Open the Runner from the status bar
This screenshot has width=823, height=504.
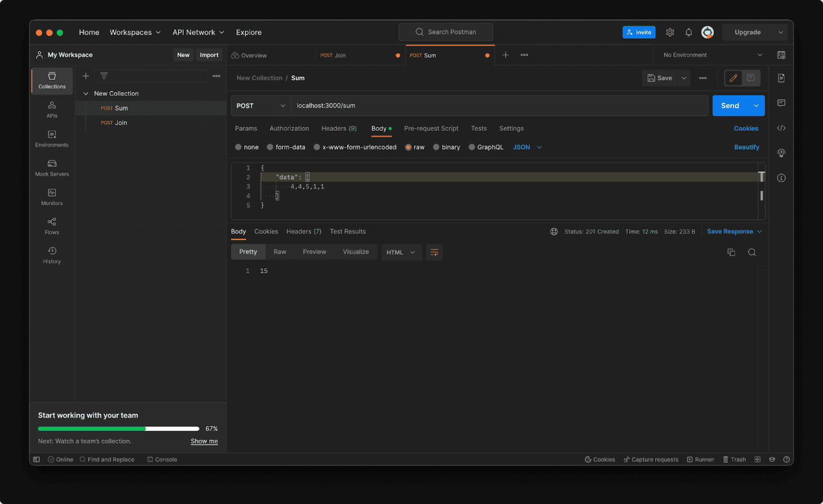click(x=700, y=459)
